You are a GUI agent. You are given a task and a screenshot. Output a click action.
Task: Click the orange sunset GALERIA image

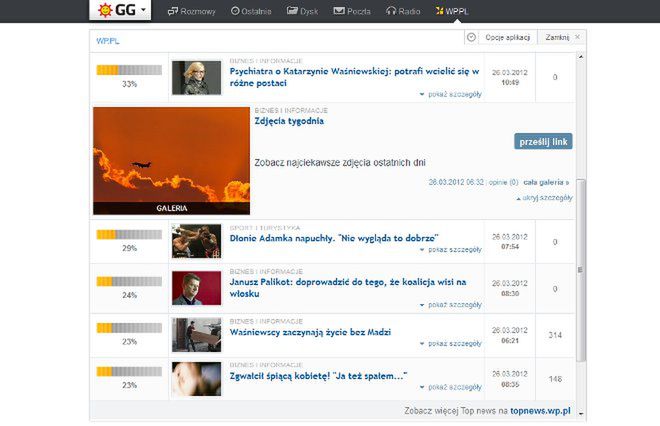point(171,161)
